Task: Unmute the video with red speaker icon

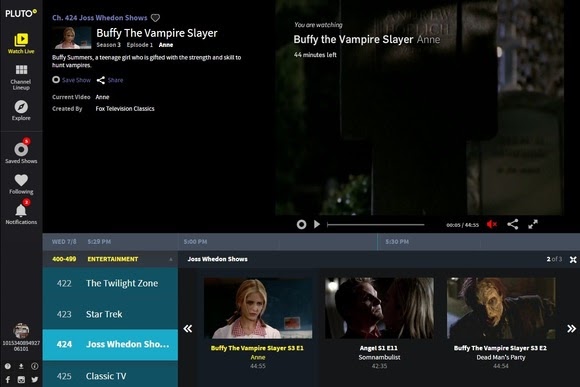Action: pyautogui.click(x=492, y=224)
